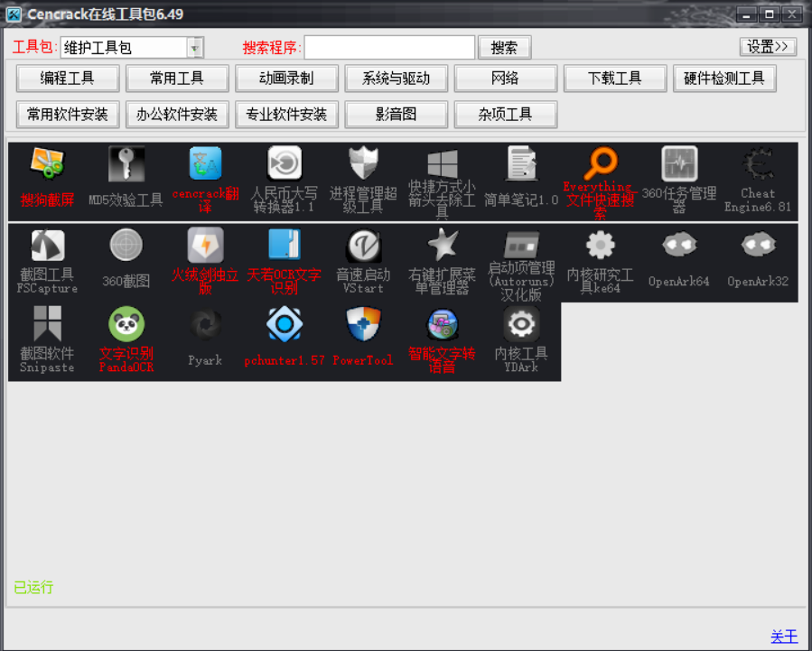Click the Cencrack title bar app icon
This screenshot has width=812, height=651.
[14, 14]
